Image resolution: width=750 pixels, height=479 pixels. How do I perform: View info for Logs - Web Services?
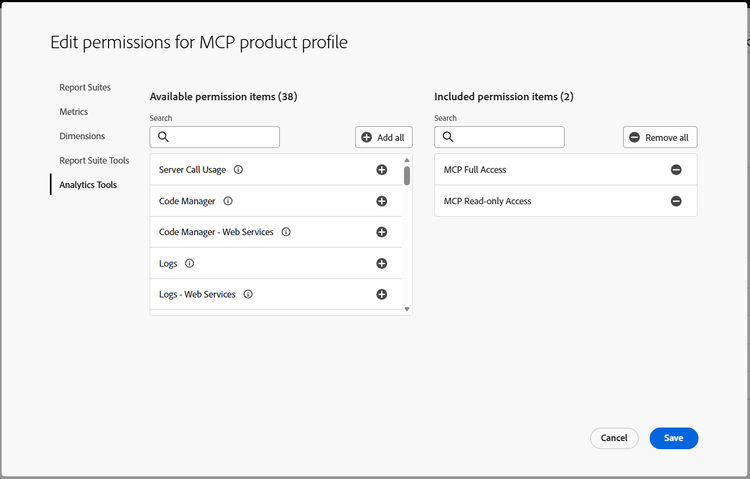248,294
